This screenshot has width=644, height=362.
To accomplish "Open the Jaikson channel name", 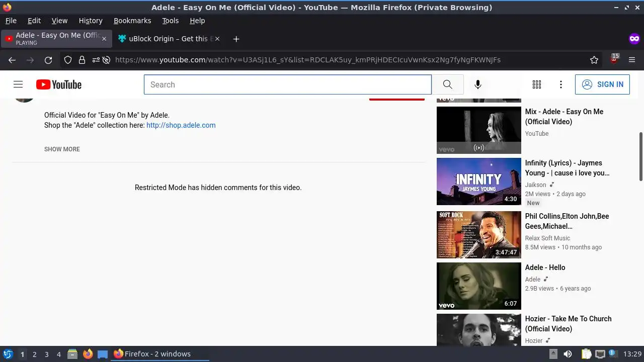I will (535, 185).
